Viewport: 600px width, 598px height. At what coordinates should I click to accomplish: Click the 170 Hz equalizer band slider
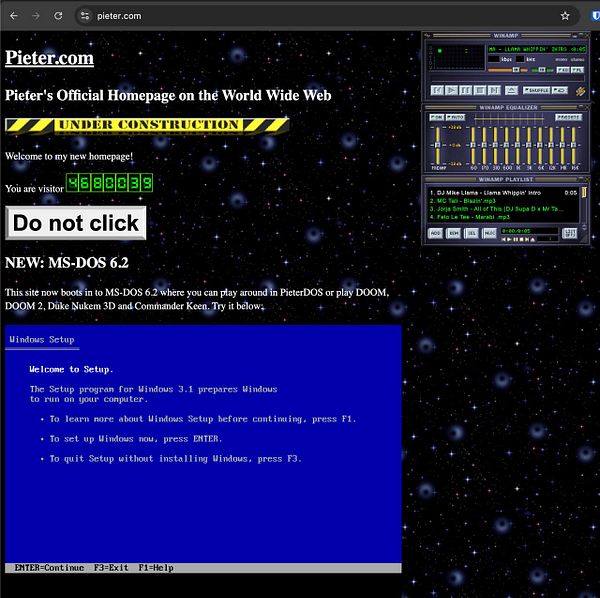click(x=484, y=145)
